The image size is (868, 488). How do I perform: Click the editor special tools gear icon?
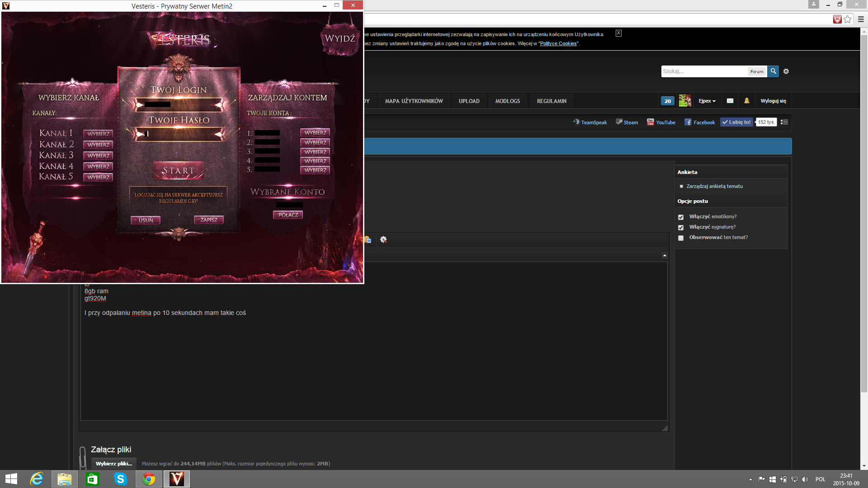(x=383, y=239)
